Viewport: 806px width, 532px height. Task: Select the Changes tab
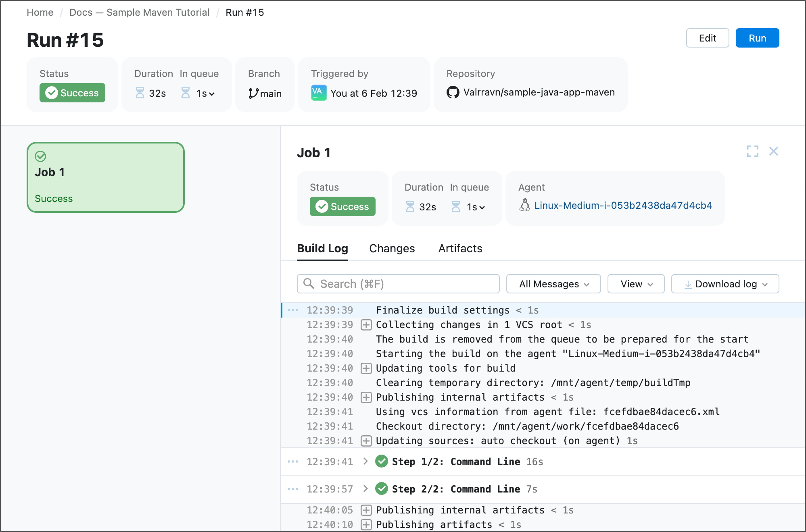coord(391,248)
